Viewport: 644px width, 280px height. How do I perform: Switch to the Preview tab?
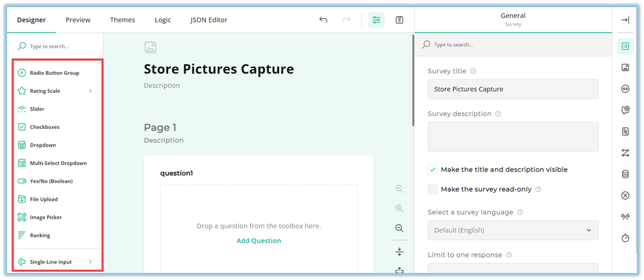coord(78,20)
